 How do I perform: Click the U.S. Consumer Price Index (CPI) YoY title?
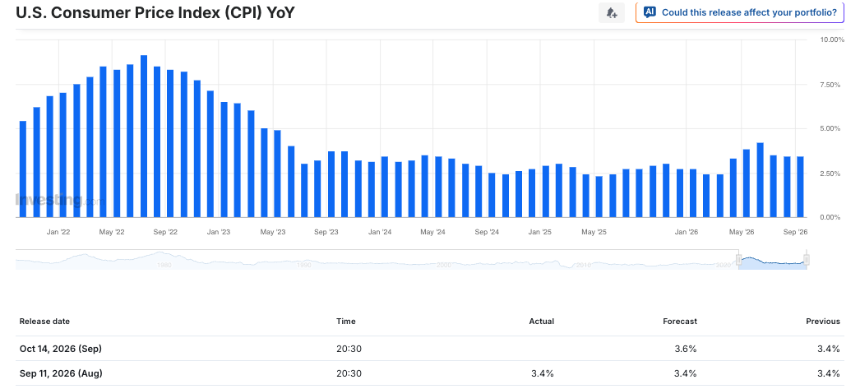(x=155, y=13)
